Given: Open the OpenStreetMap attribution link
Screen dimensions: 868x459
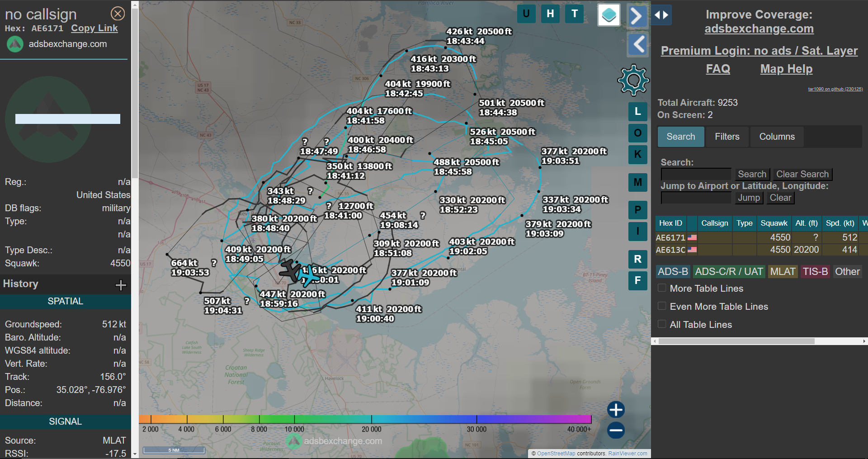Looking at the screenshot, I should click(x=556, y=454).
